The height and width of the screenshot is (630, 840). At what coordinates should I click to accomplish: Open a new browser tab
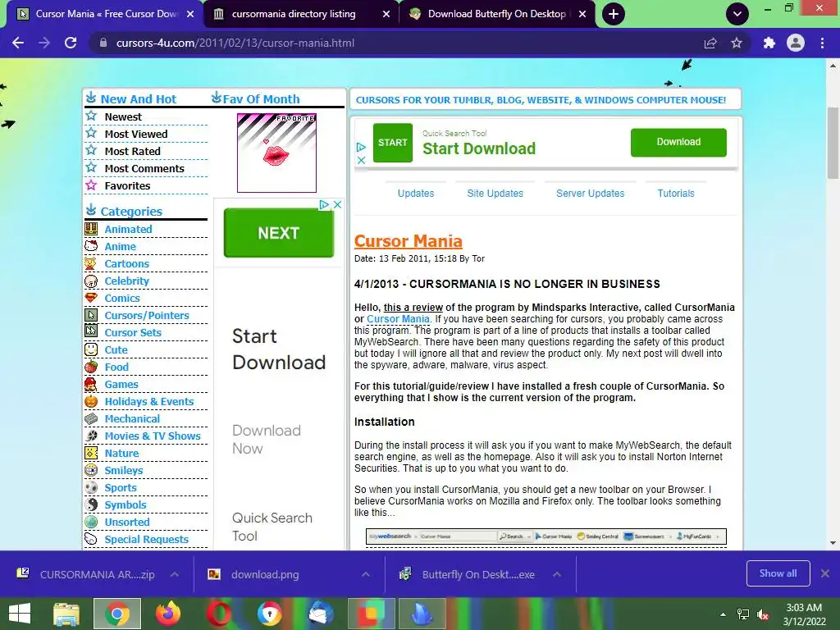614,14
